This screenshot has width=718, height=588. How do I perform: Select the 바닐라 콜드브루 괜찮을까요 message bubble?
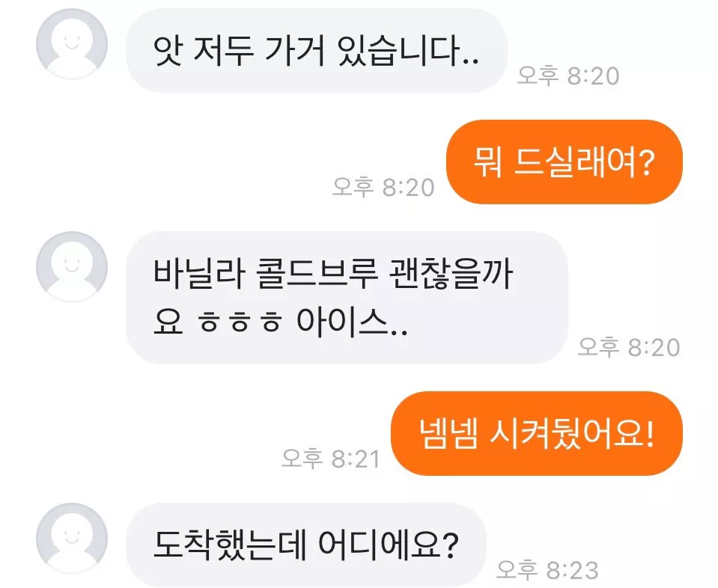coord(347,298)
